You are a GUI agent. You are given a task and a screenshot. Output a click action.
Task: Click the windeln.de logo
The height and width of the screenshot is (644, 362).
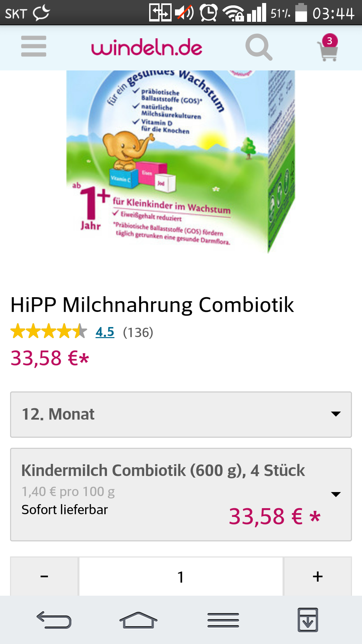(147, 48)
